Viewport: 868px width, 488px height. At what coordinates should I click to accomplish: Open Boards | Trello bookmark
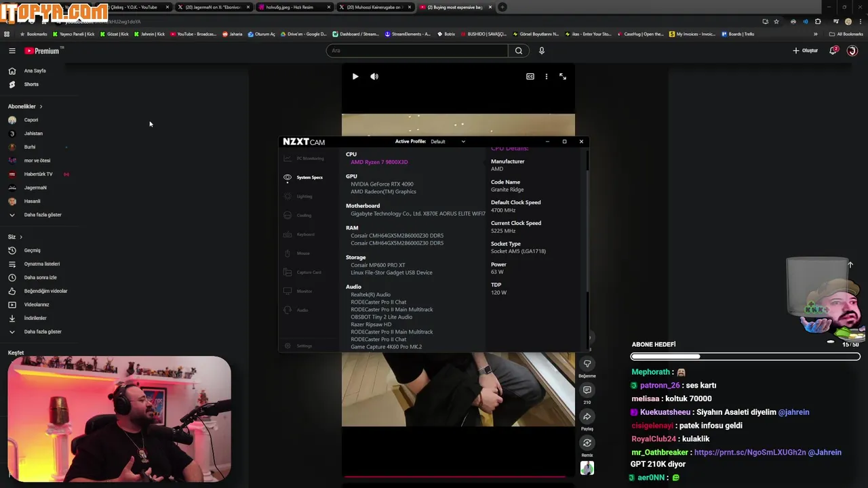pos(738,34)
